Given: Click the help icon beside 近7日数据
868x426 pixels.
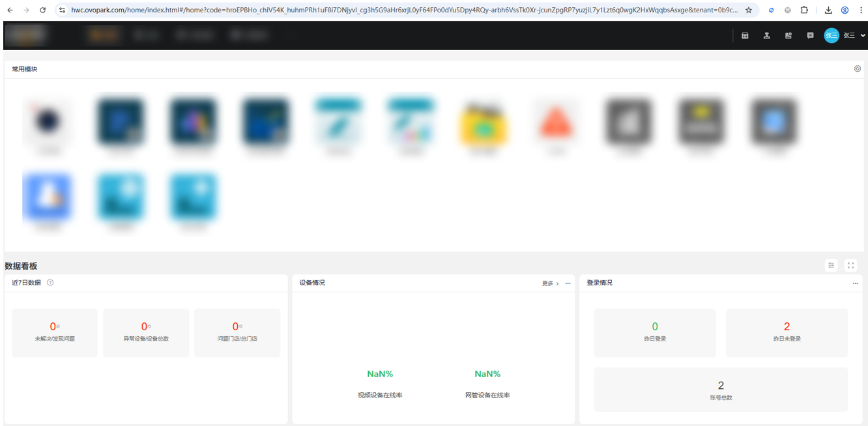Looking at the screenshot, I should pos(50,283).
